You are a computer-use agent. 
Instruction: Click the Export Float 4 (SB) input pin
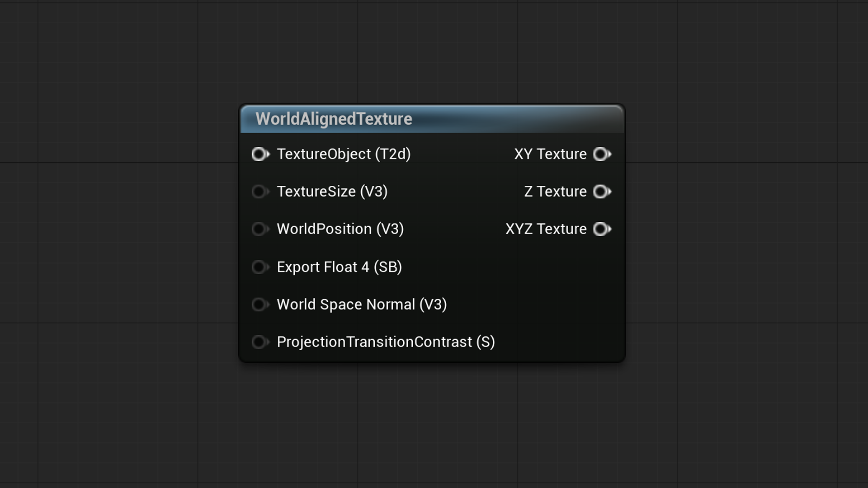coord(259,267)
